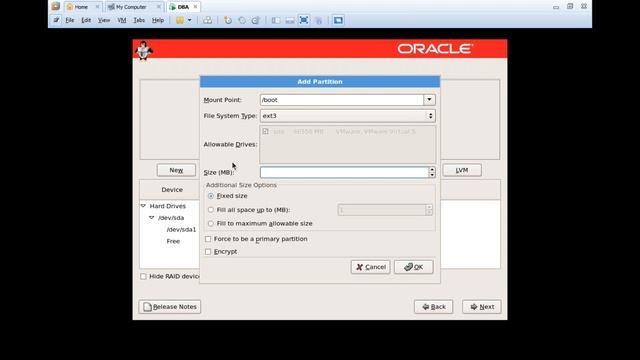The height and width of the screenshot is (360, 640).
Task: Click the LVM button
Action: 462,170
